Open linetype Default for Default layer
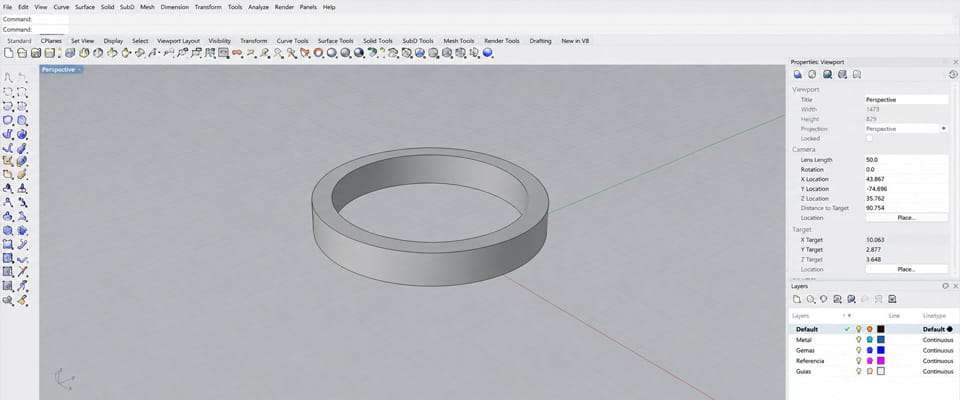The width and height of the screenshot is (960, 400). 937,329
